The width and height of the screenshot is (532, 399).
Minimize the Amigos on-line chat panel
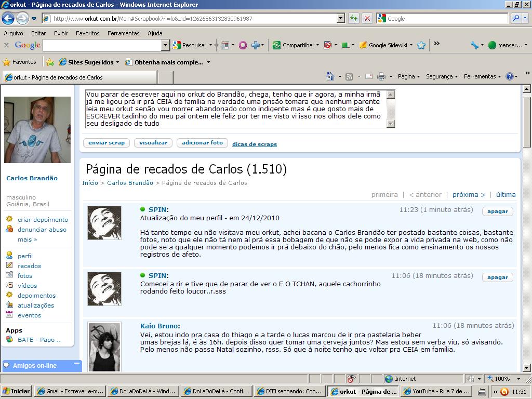[77, 363]
